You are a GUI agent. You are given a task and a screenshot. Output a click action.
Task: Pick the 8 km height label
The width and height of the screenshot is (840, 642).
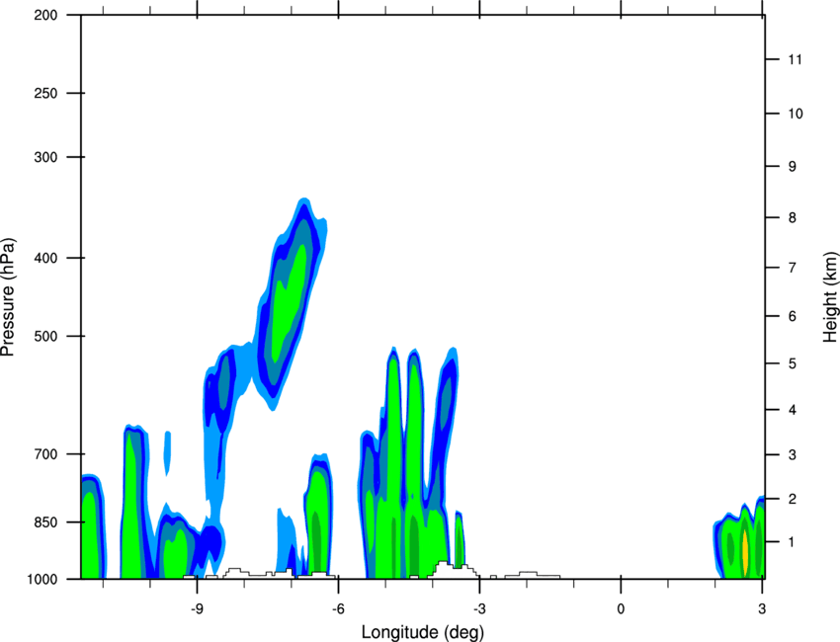coord(793,217)
